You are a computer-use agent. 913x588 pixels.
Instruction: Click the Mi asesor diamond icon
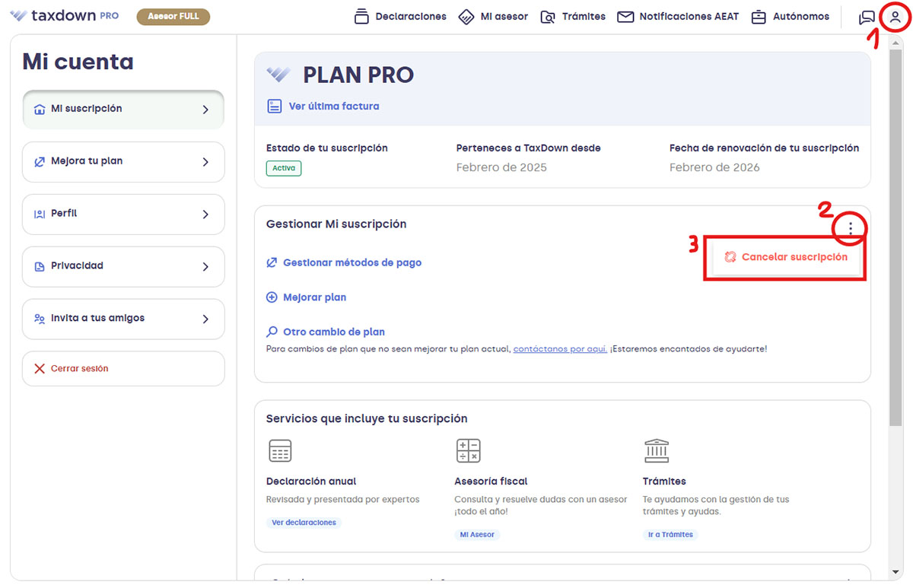click(466, 17)
